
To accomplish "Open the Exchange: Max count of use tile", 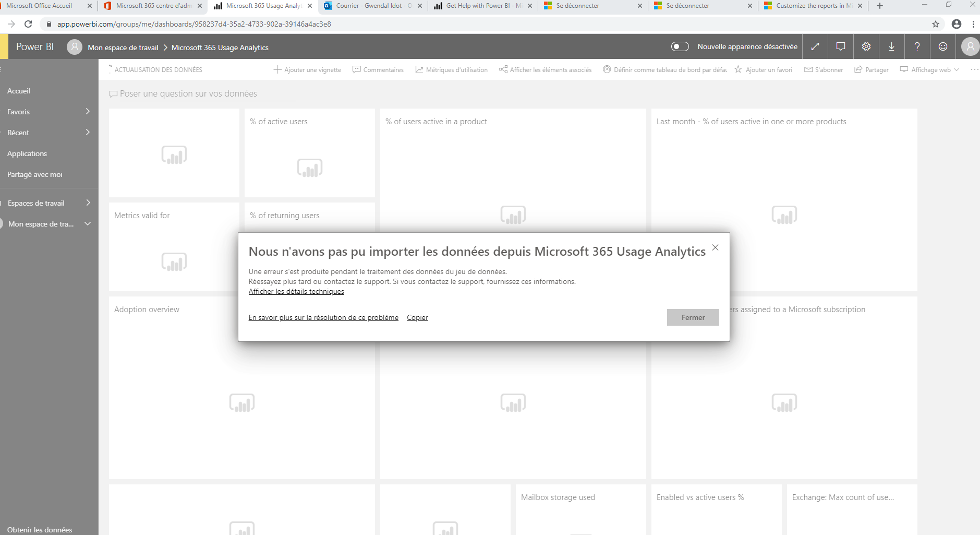I will (852, 509).
